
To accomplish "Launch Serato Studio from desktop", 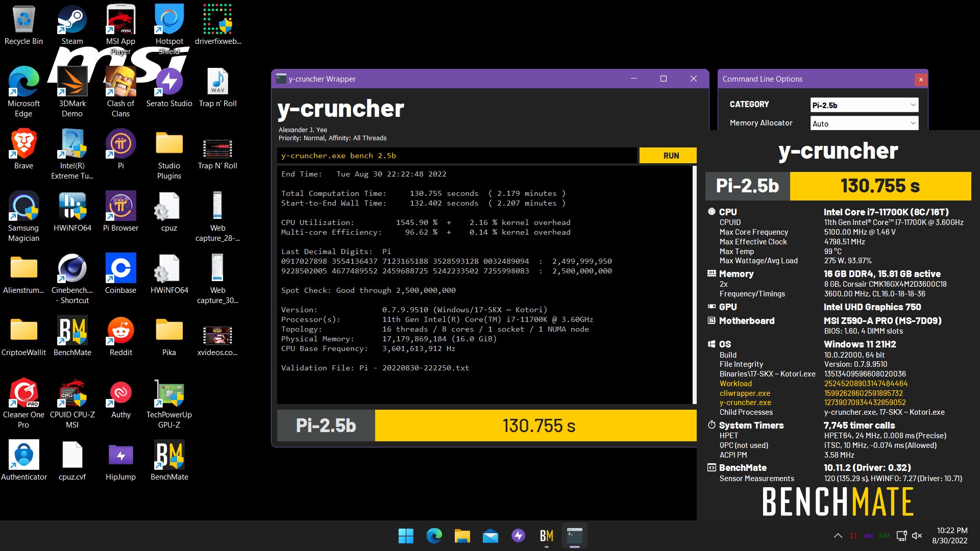I will 169,88.
